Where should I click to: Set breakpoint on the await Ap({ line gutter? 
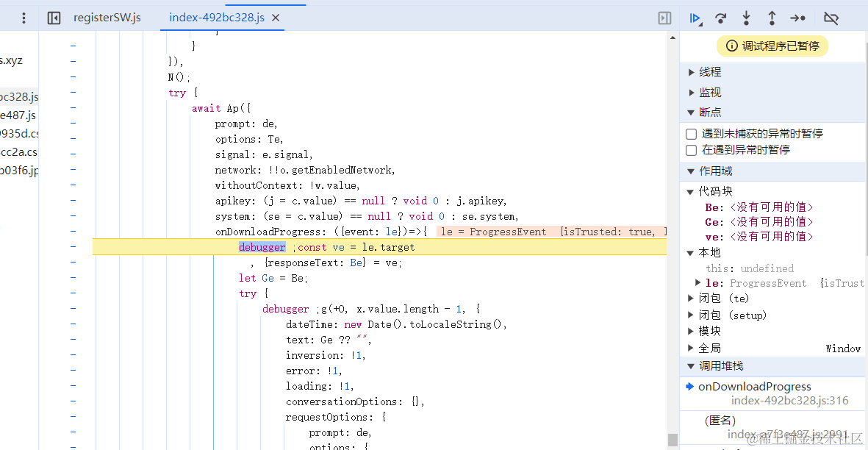tap(73, 108)
